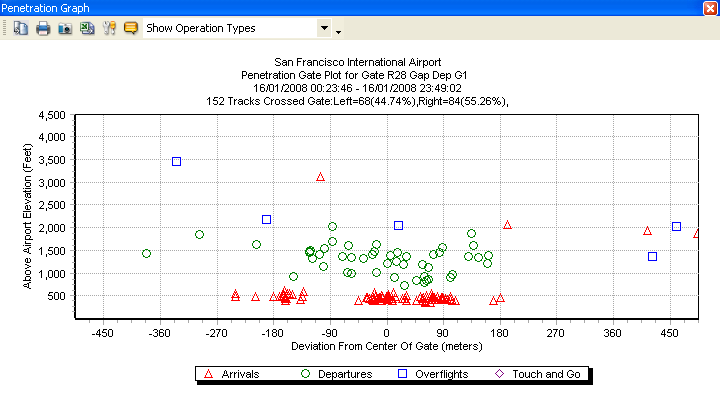This screenshot has height=400, width=720.
Task: Export graph data to Excel
Action: click(x=87, y=28)
